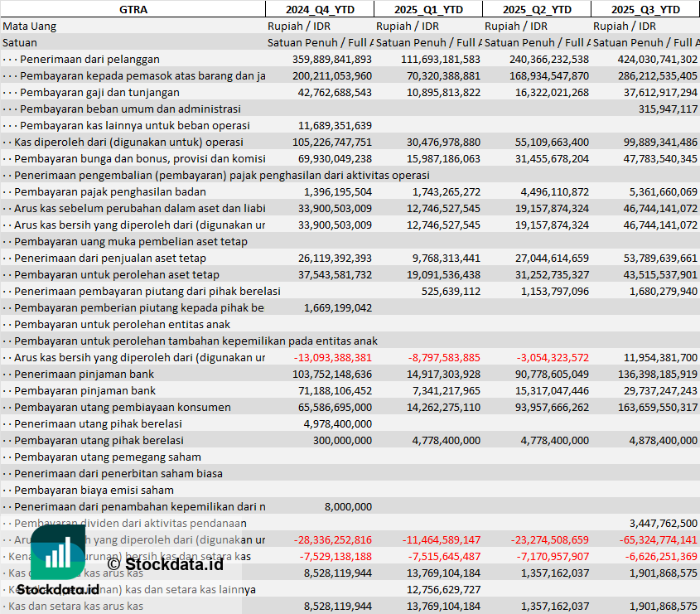This screenshot has height=614, width=700.
Task: Select the 2024_Q4_YTD column header
Action: coord(319,9)
